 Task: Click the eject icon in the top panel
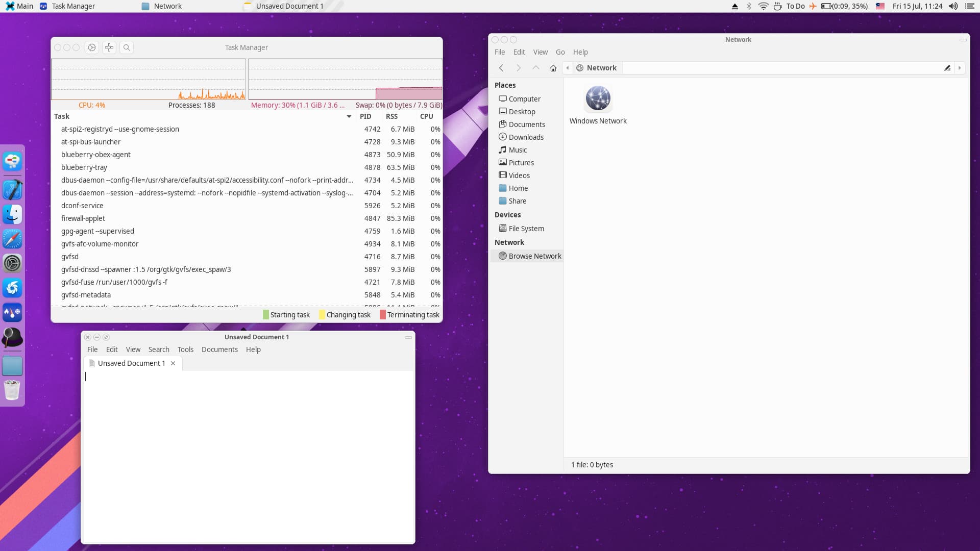[735, 6]
